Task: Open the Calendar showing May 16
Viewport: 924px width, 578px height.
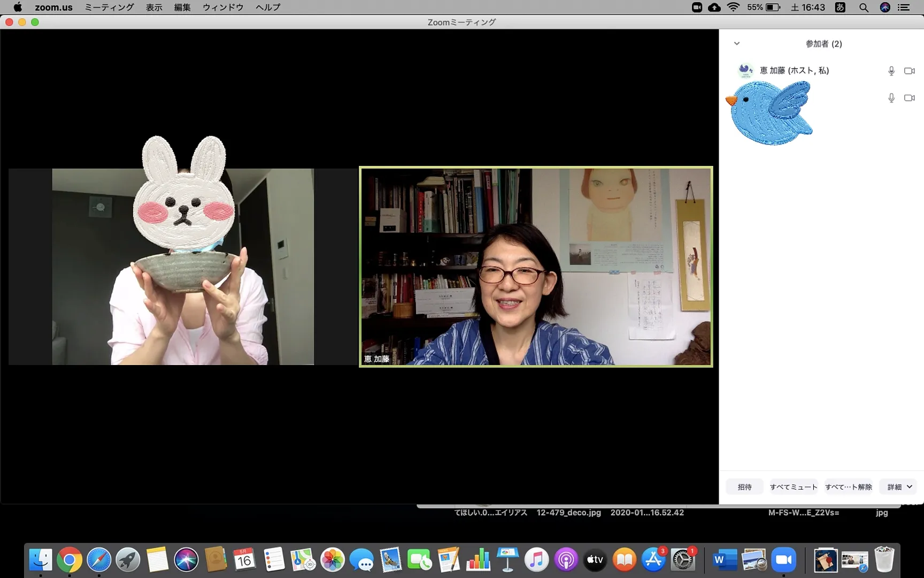Action: point(245,559)
